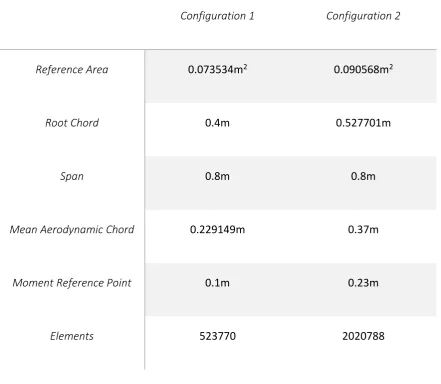Click the Configuration 2 span value 0.8m
Image resolution: width=441 pixels, height=384 pixels.
[363, 176]
